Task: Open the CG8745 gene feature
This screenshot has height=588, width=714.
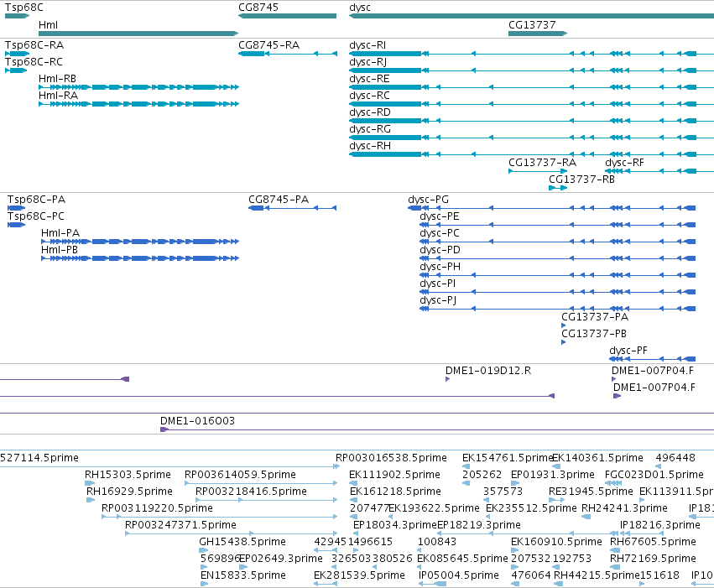Action: [287, 16]
